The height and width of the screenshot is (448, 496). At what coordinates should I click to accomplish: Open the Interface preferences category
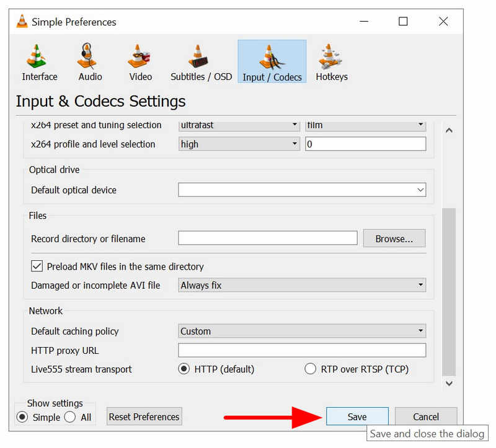coord(39,62)
